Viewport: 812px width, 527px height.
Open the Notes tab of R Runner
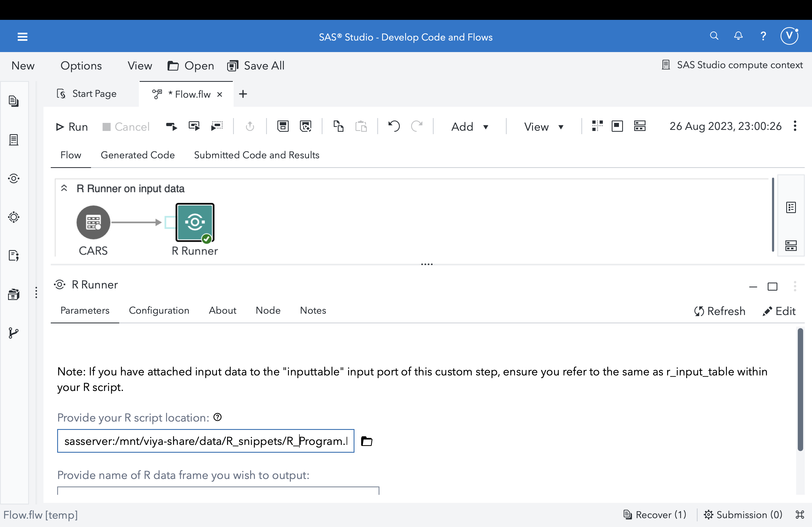313,310
